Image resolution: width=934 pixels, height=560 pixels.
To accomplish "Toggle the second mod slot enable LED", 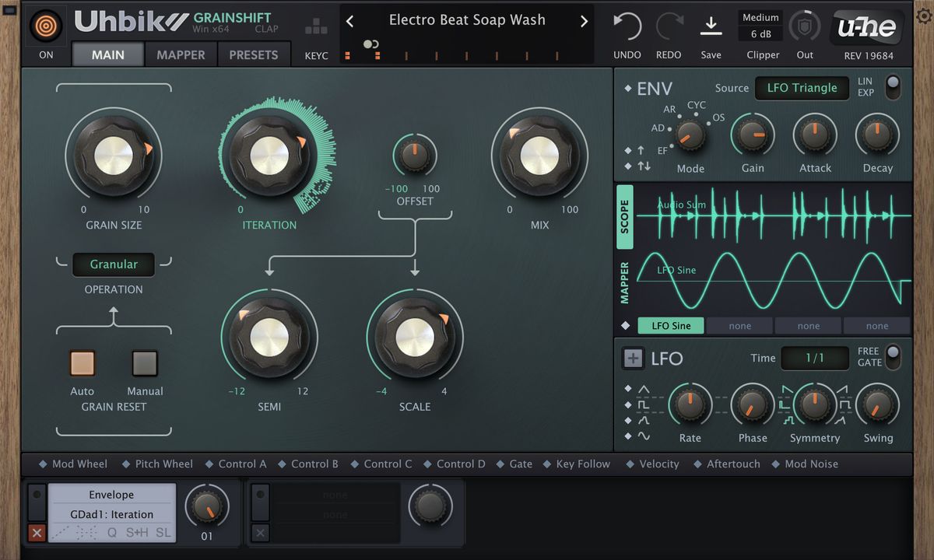I will click(261, 495).
